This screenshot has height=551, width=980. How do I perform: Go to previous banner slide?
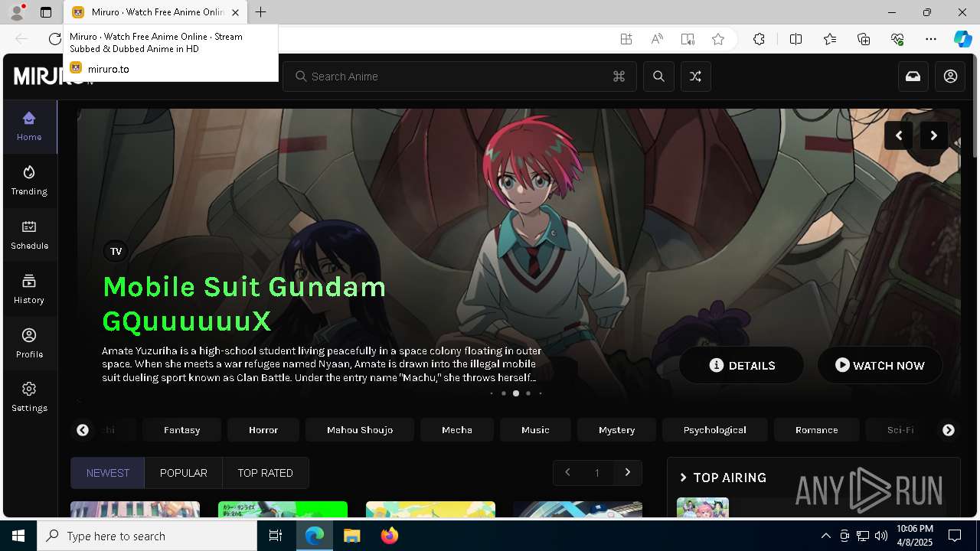coord(899,135)
